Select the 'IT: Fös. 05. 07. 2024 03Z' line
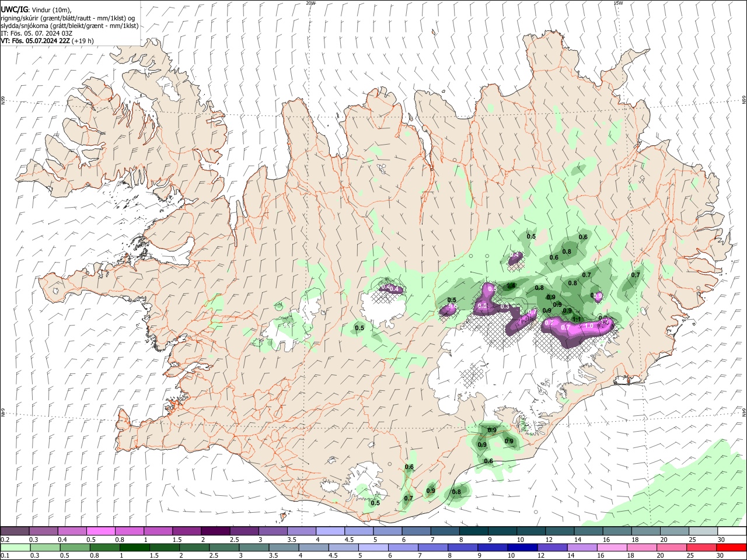The image size is (747, 560). pos(37,33)
